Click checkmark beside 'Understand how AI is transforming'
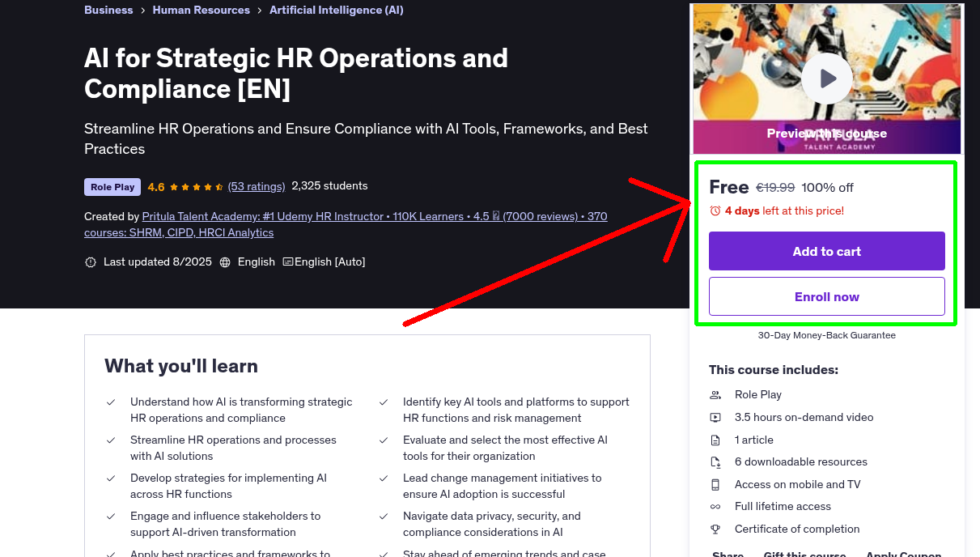The image size is (980, 557). 111,402
